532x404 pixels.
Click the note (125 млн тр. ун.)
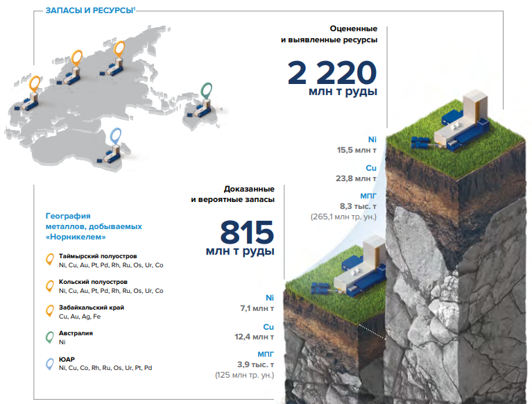click(245, 375)
